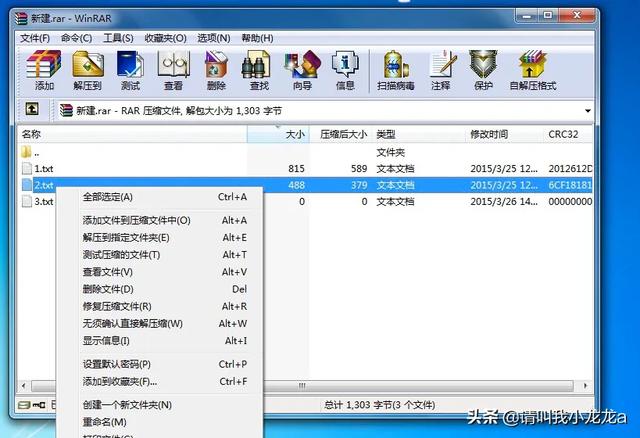The image size is (640, 438).
Task: Open the address bar dropdown arrow
Action: 588,111
